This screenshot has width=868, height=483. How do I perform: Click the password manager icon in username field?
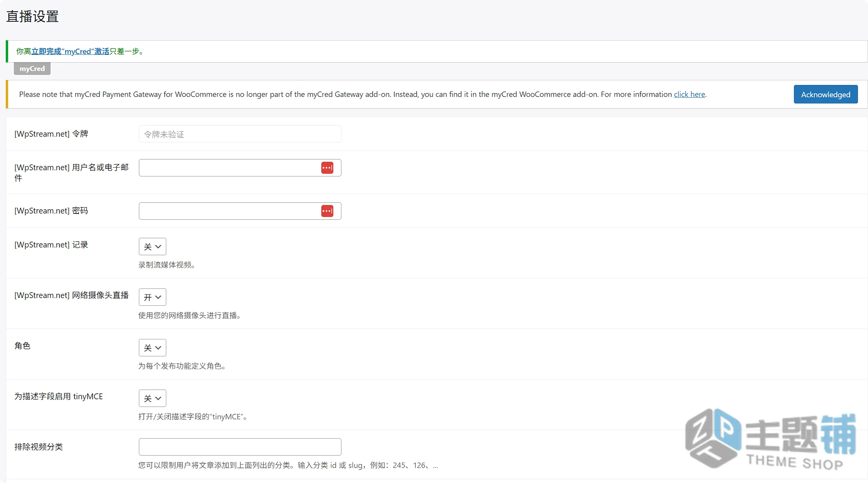(x=327, y=168)
